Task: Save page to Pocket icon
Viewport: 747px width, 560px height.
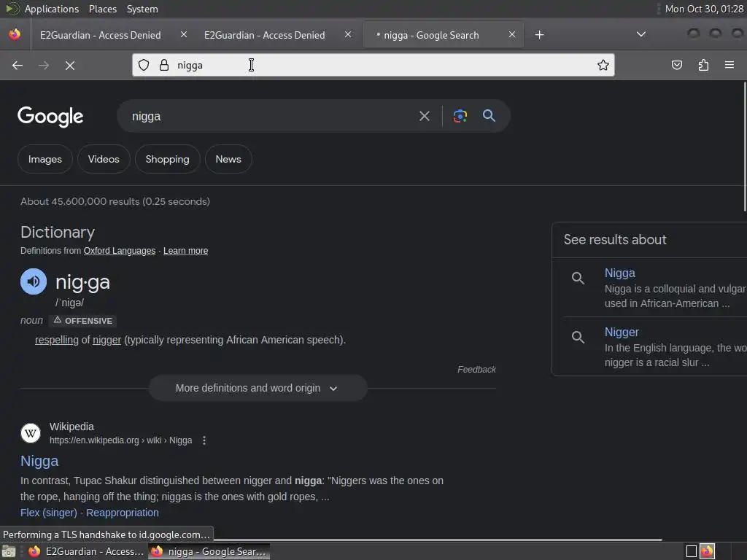Action: click(676, 65)
